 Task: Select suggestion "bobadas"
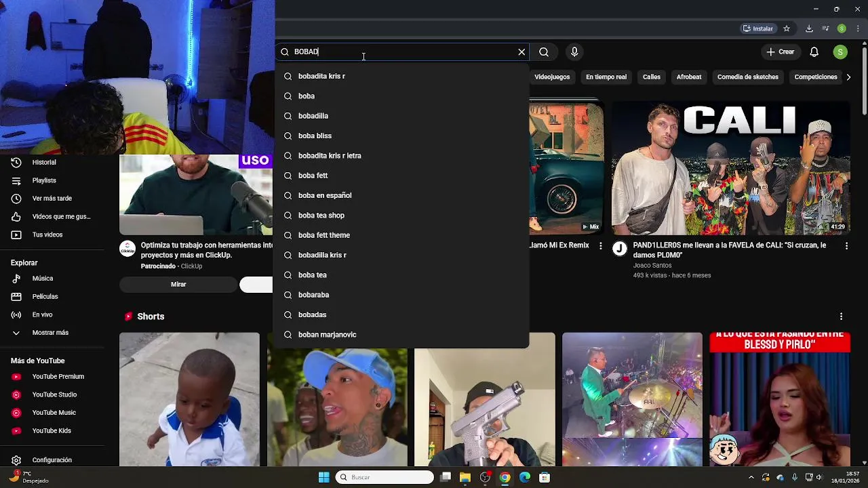(x=401, y=314)
